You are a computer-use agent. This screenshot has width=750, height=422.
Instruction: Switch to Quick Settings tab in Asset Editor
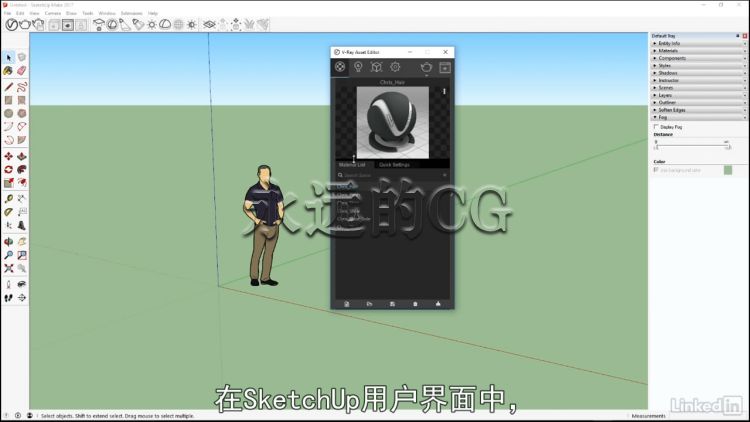click(394, 165)
